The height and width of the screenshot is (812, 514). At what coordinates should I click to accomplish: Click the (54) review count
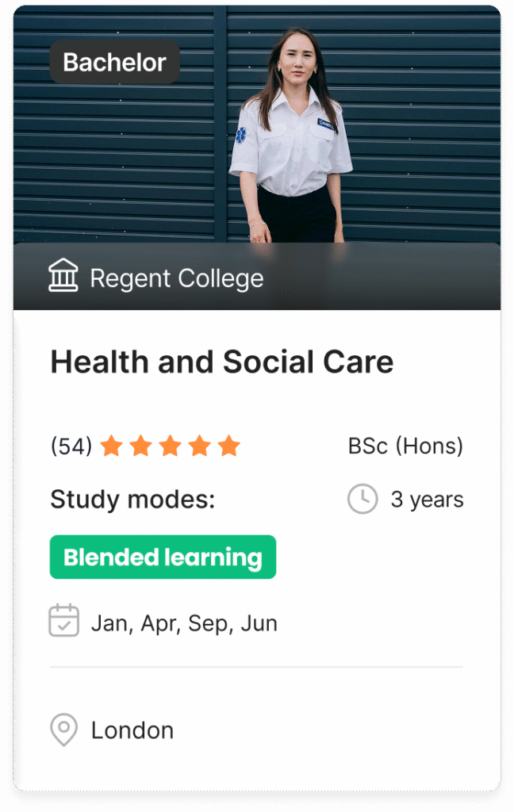[71, 446]
